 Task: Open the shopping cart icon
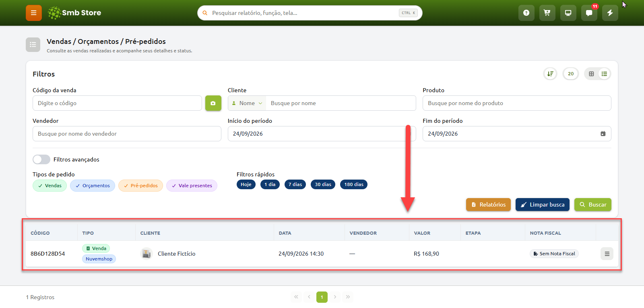(547, 13)
